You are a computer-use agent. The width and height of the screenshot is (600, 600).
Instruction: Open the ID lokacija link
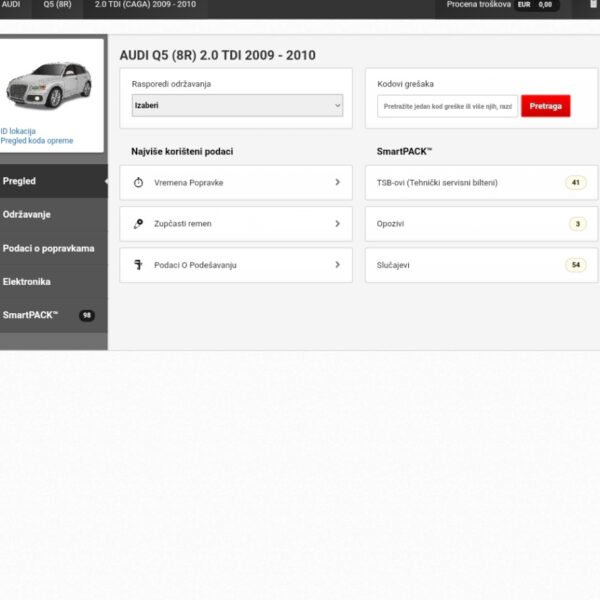coord(18,131)
